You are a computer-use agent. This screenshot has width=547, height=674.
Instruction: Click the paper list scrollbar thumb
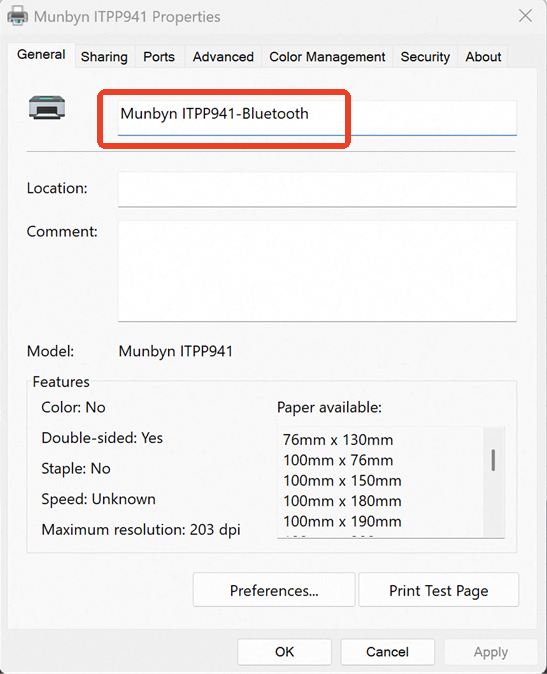[x=493, y=460]
